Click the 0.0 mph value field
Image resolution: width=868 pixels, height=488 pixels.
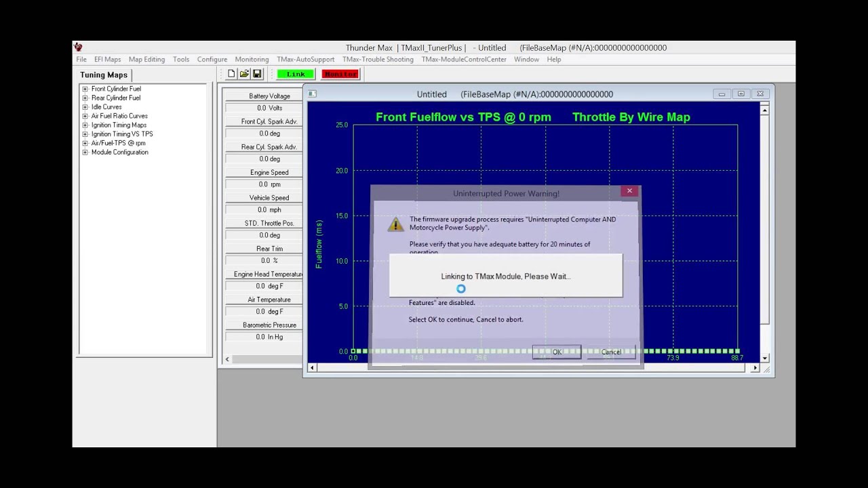[264, 209]
